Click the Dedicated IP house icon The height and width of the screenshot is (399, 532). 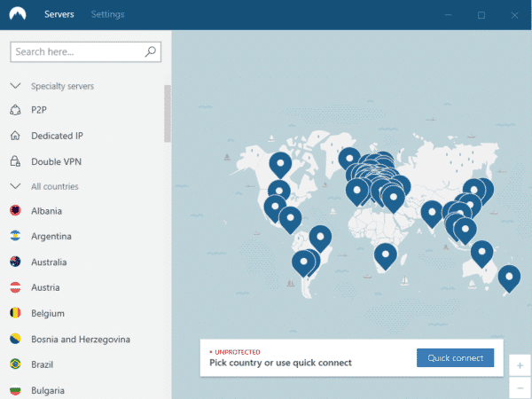point(15,136)
